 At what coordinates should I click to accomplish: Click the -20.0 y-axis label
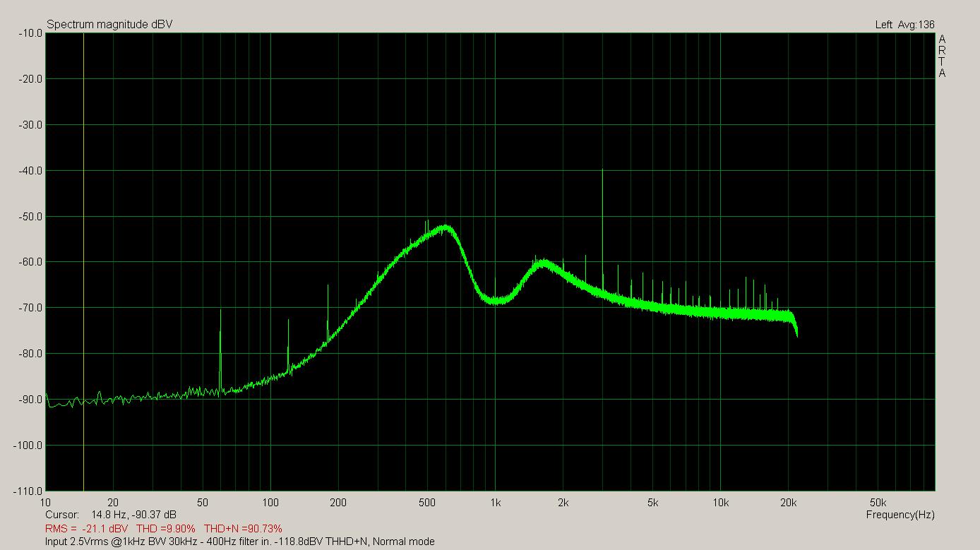click(x=29, y=78)
